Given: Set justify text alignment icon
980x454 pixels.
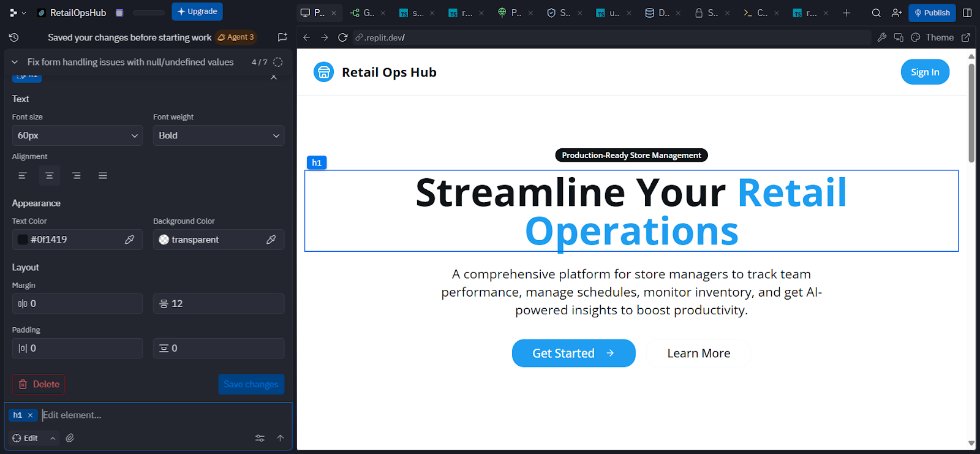Looking at the screenshot, I should (103, 176).
